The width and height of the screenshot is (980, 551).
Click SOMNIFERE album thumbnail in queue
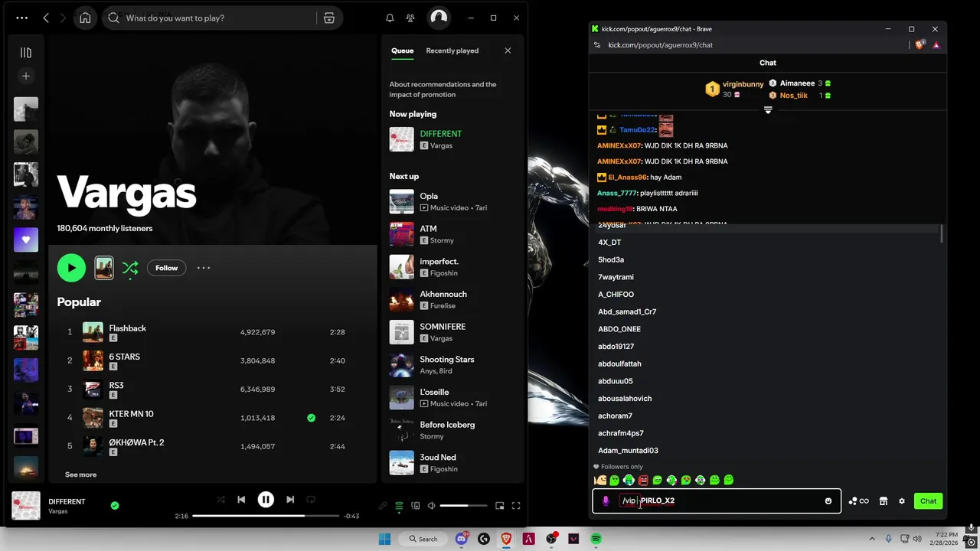tap(401, 332)
